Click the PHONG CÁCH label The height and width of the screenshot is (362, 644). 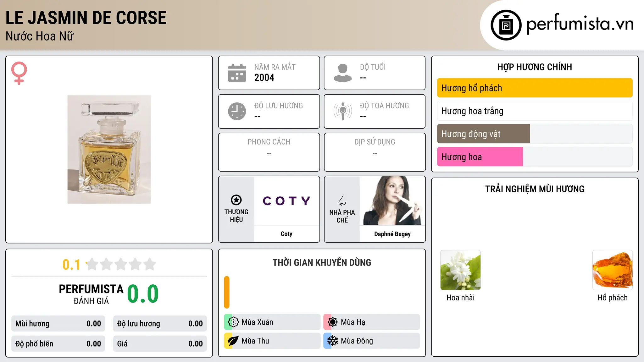click(269, 142)
